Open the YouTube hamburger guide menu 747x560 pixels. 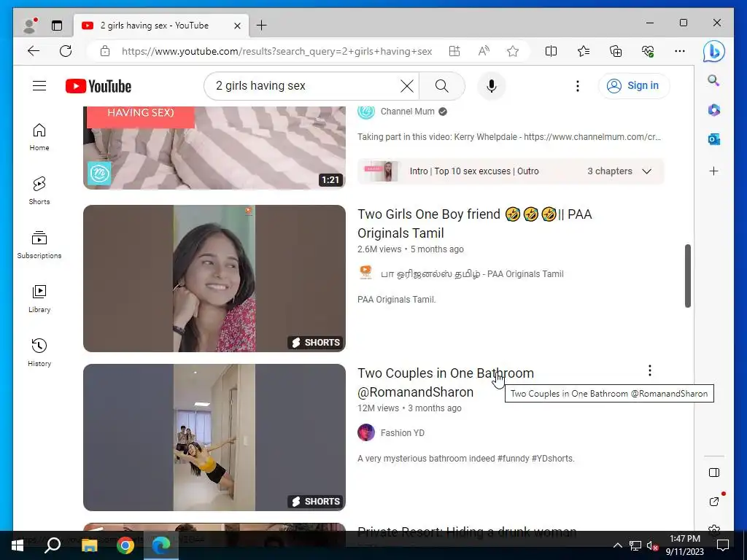coord(39,86)
